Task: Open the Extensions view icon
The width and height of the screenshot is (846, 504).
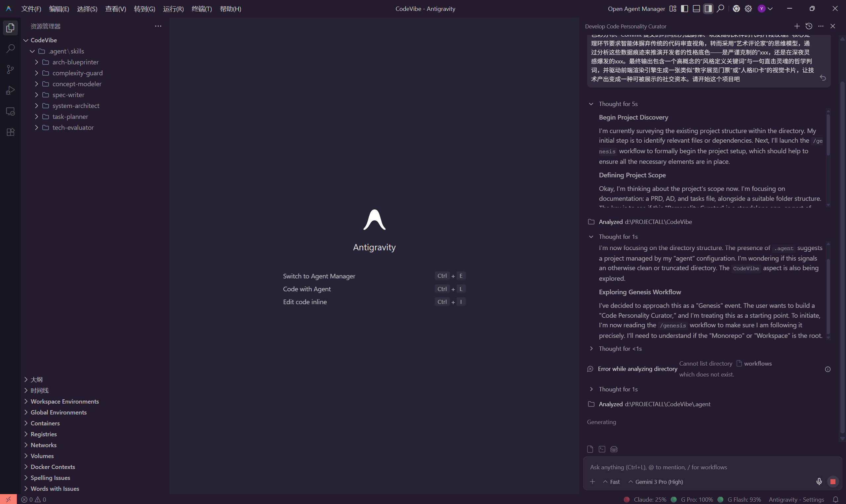Action: click(10, 132)
